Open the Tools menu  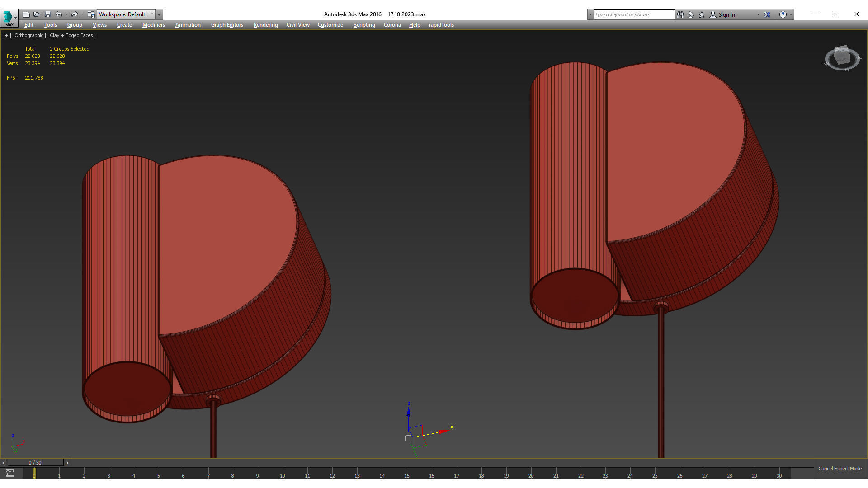tap(51, 25)
